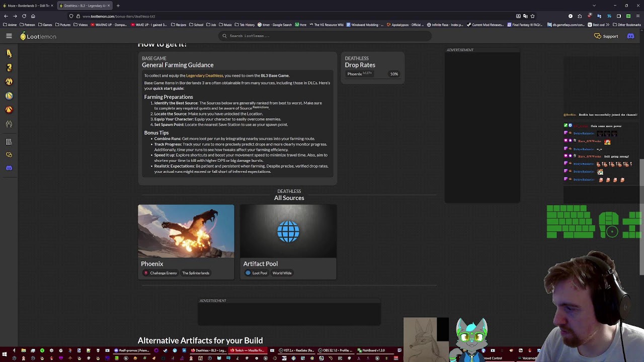The height and width of the screenshot is (362, 644).
Task: Open the Patreon bookmarks folder
Action: pos(27,25)
